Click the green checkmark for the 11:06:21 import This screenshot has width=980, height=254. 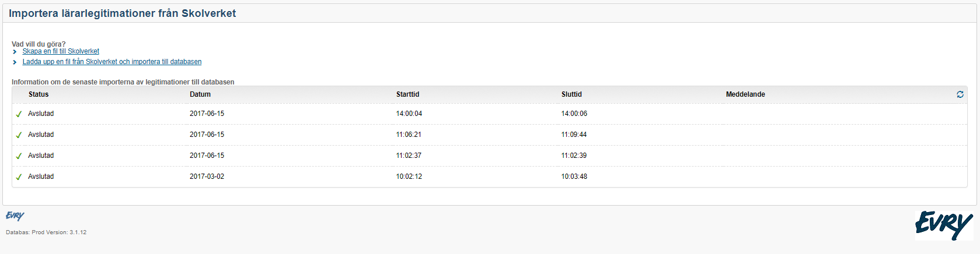pyautogui.click(x=19, y=135)
